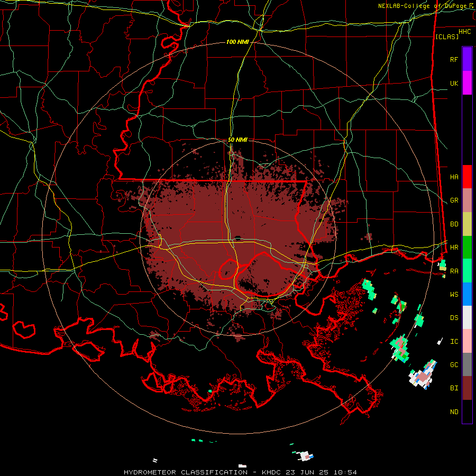
Task: Click the ND legend label
Action: [x=454, y=412]
